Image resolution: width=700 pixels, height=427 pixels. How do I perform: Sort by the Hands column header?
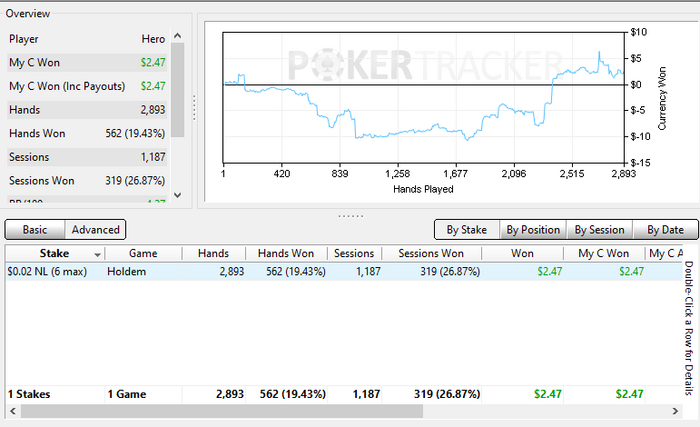213,253
